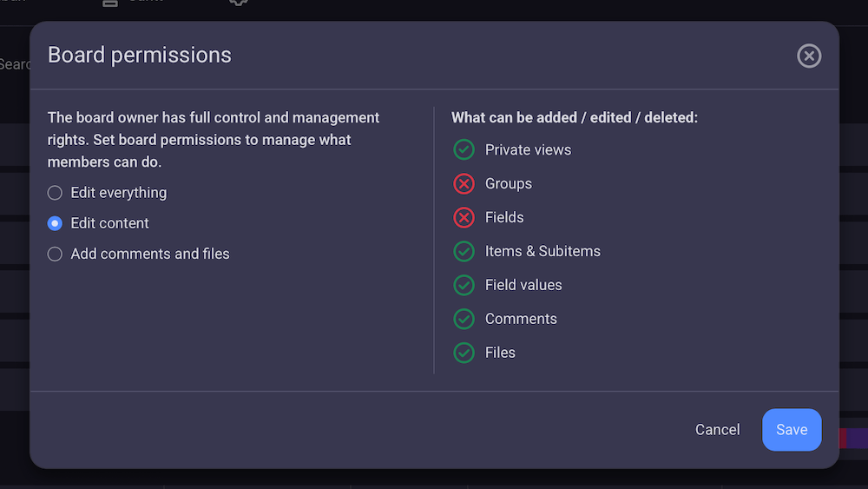The image size is (868, 489).
Task: Click the Board permissions dialog title
Action: pos(140,56)
